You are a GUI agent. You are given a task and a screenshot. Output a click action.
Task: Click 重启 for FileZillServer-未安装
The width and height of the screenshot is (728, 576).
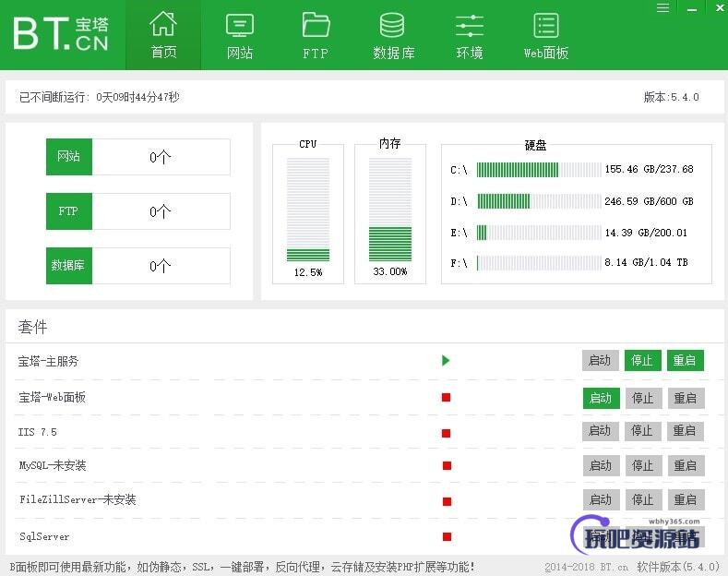686,499
